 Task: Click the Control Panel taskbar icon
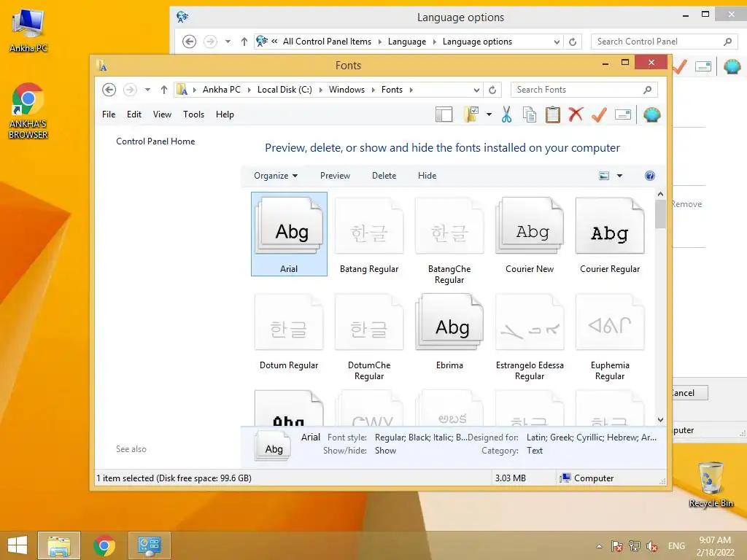[149, 545]
